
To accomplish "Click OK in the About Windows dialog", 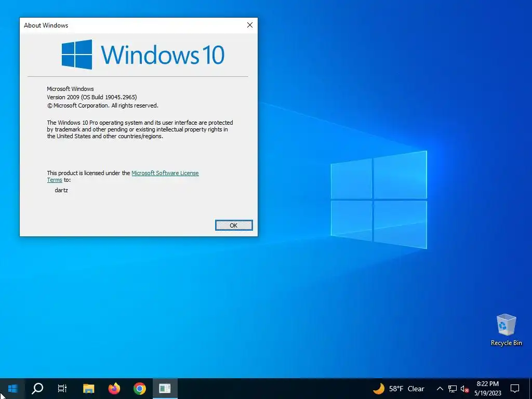I will tap(234, 225).
